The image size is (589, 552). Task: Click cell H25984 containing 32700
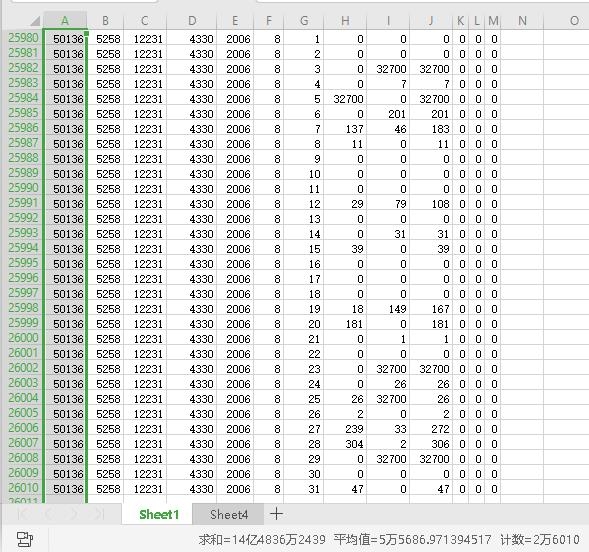pos(345,99)
